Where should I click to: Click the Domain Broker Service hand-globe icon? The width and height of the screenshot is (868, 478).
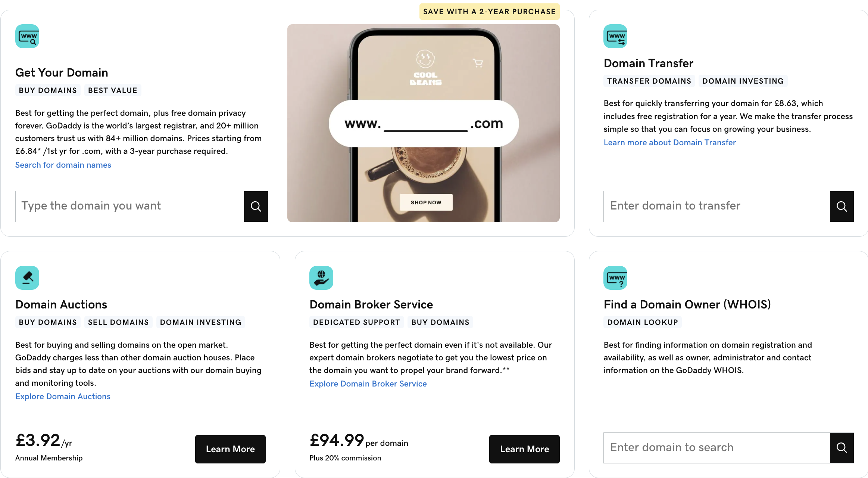[x=321, y=278]
